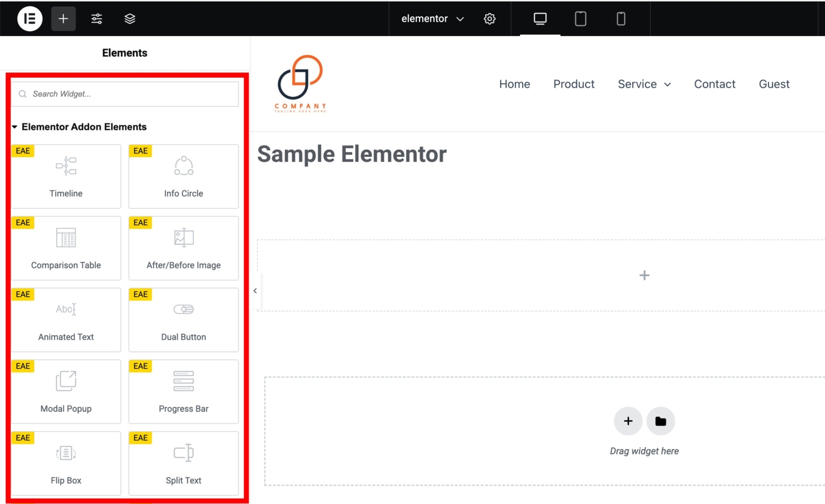
Task: Open template library folder button
Action: click(x=661, y=421)
